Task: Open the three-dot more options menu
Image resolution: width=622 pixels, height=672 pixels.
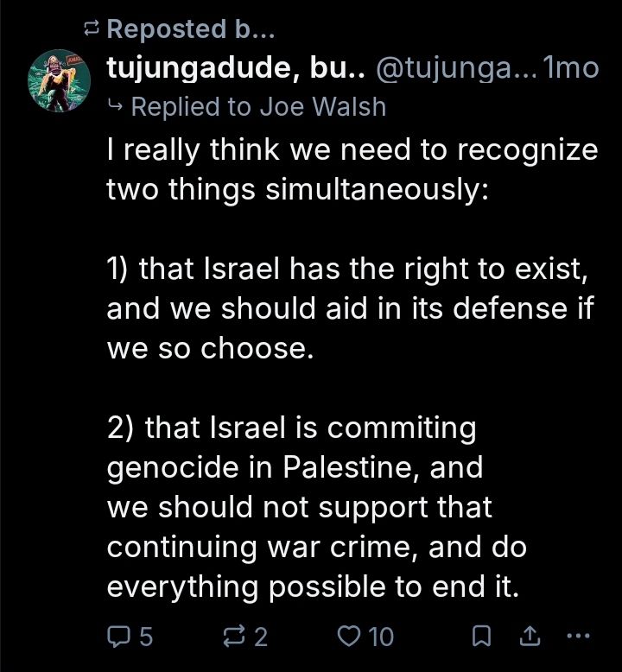Action: click(x=579, y=636)
